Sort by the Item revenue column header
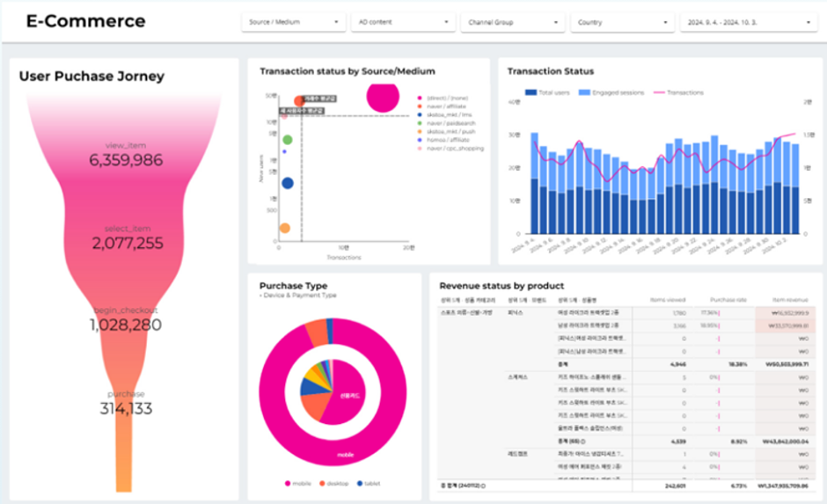827x504 pixels. [790, 299]
